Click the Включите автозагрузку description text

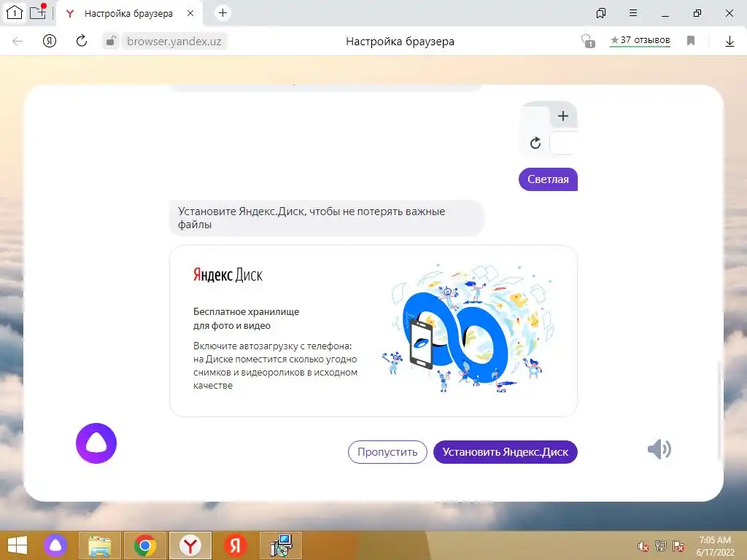(x=275, y=366)
